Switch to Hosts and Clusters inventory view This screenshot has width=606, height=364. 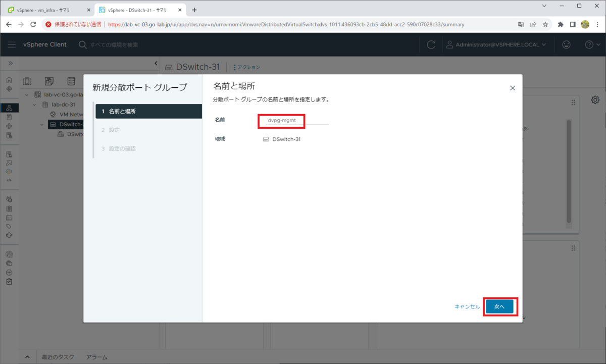pos(27,81)
